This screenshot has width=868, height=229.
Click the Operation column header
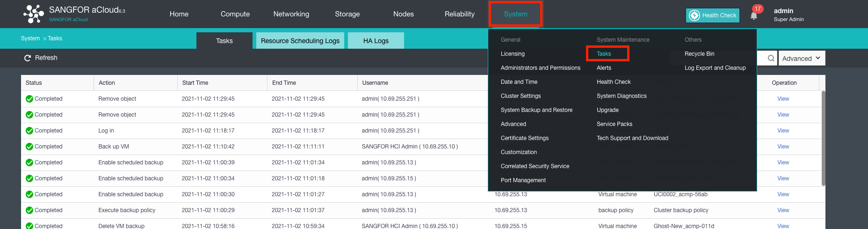(784, 83)
